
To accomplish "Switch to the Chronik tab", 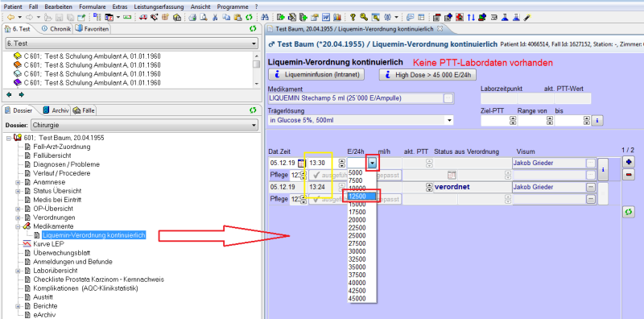I will [56, 29].
